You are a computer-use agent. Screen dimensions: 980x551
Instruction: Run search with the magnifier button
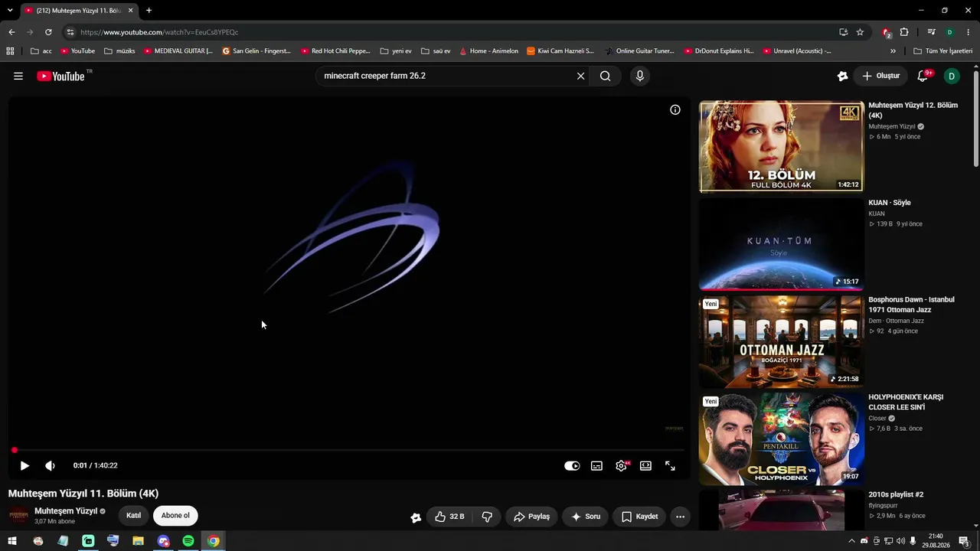(x=606, y=76)
